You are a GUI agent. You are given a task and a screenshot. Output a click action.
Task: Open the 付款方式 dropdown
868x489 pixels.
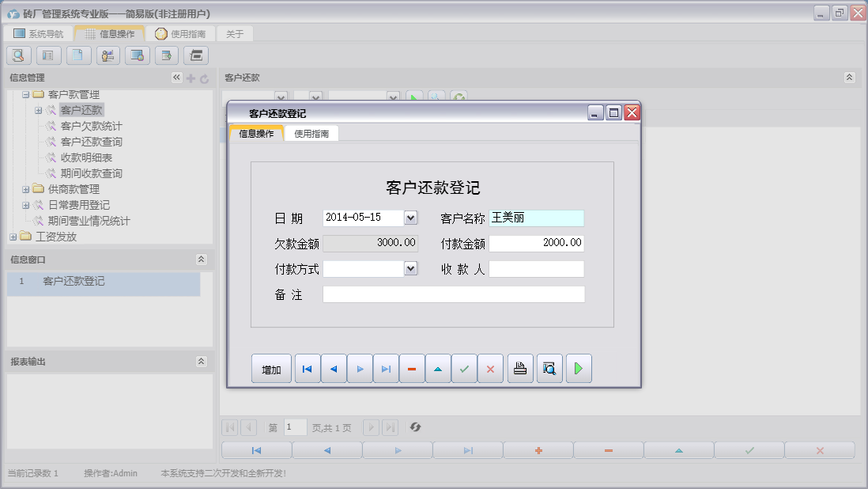[410, 269]
